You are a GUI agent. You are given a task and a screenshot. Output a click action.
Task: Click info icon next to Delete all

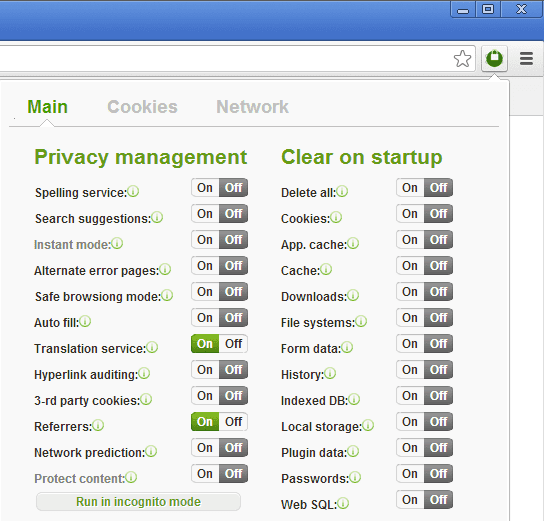pos(342,191)
